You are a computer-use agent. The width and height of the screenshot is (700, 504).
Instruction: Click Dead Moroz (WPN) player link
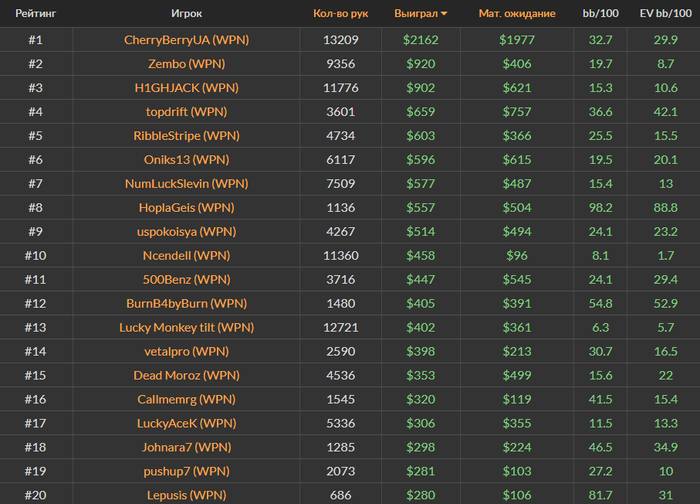pos(185,375)
